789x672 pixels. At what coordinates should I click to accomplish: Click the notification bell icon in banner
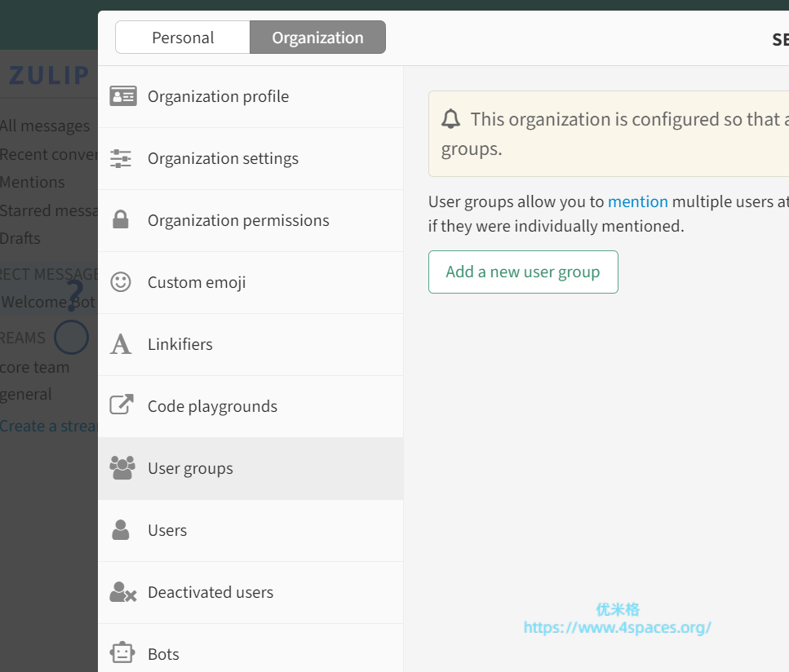coord(450,120)
